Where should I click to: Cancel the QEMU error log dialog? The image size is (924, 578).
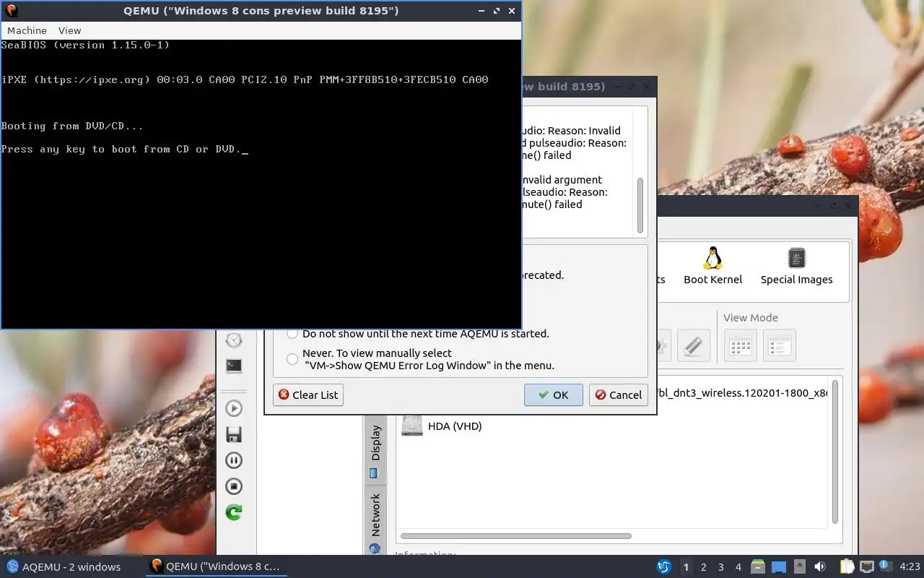pos(618,394)
